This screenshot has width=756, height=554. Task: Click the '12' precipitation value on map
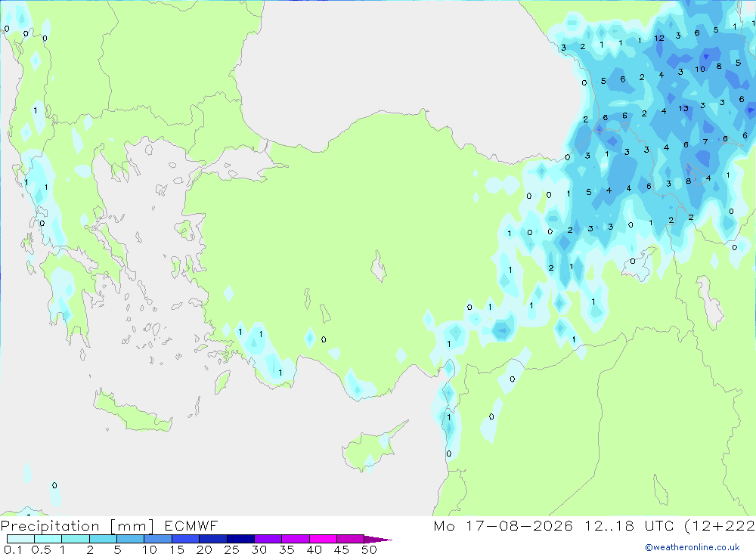pyautogui.click(x=659, y=38)
